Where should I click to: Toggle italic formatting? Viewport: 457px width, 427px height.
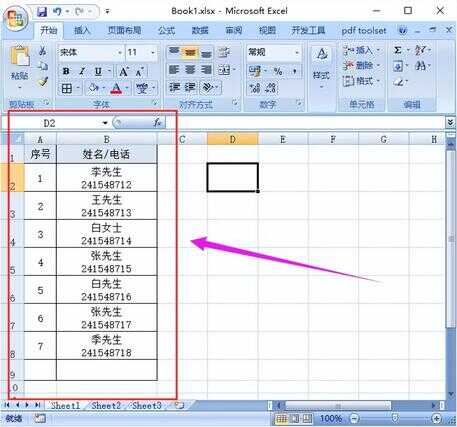(82, 71)
